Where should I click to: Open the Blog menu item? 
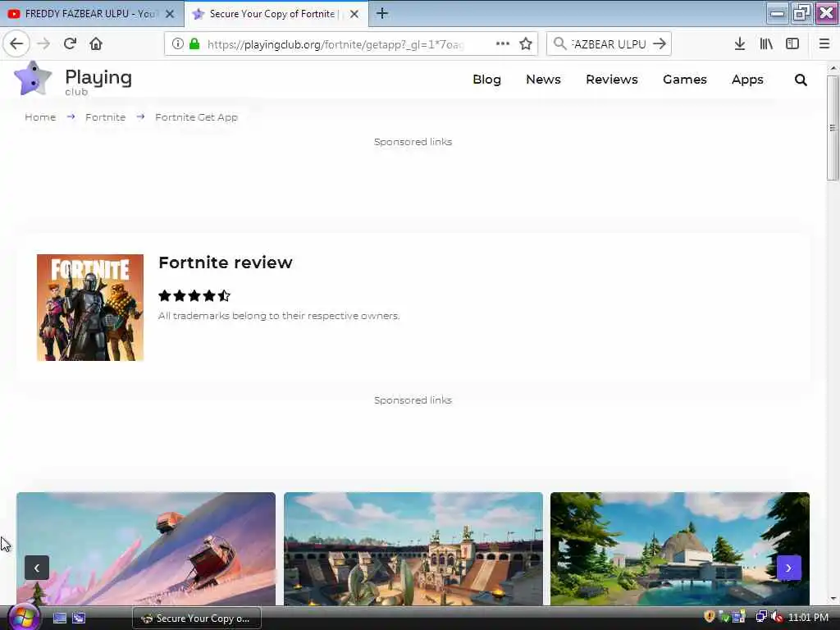tap(486, 80)
